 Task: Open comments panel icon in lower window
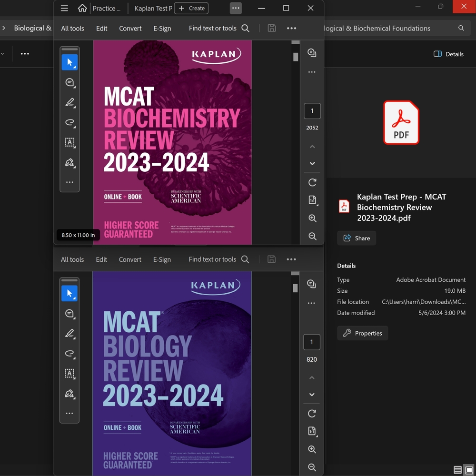(311, 284)
